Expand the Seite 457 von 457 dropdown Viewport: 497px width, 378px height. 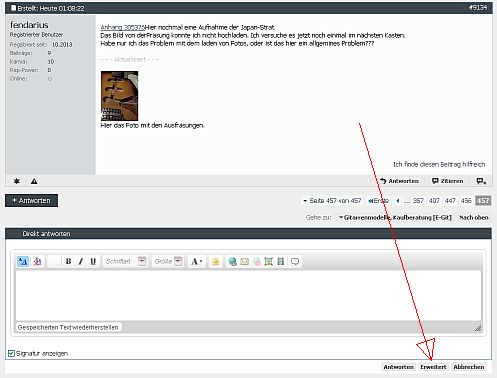coord(333,201)
